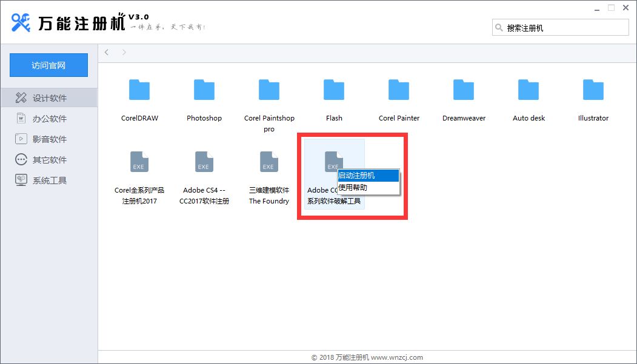The height and width of the screenshot is (364, 637).
Task: Select the 三维建模软件 The Foundry EXE file
Action: [269, 162]
